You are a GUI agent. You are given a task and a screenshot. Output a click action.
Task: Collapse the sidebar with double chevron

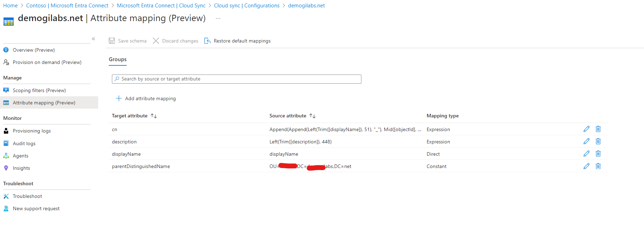pos(93,39)
